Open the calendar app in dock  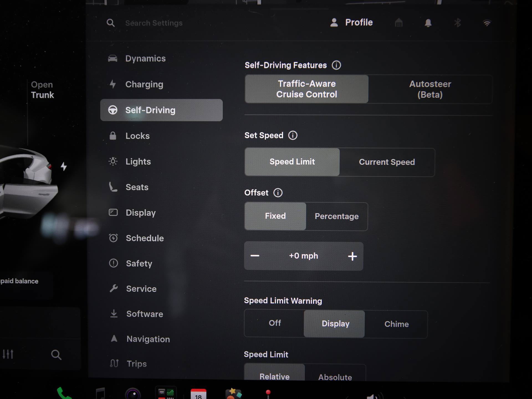198,394
